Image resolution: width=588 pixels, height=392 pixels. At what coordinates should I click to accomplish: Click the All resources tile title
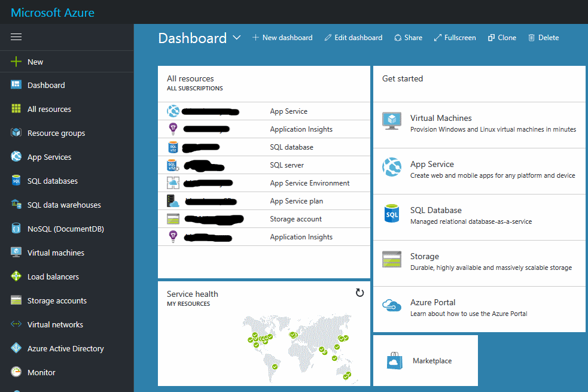click(x=190, y=78)
